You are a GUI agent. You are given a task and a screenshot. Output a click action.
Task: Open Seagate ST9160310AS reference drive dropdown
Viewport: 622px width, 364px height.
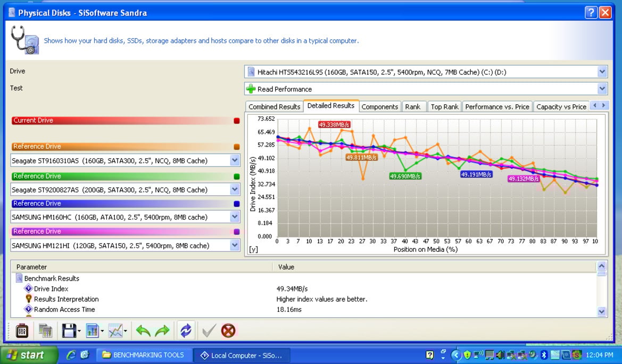point(235,160)
